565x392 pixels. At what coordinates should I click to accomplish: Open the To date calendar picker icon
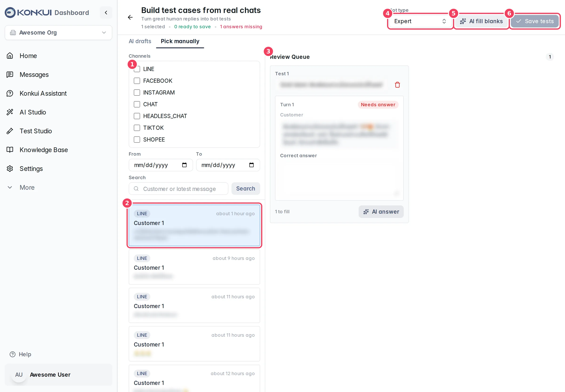click(x=251, y=165)
